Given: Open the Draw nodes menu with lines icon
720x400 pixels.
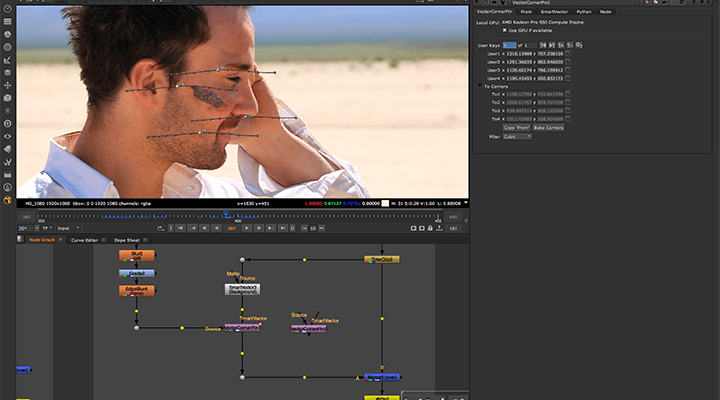Looking at the screenshot, I should pos(7,21).
